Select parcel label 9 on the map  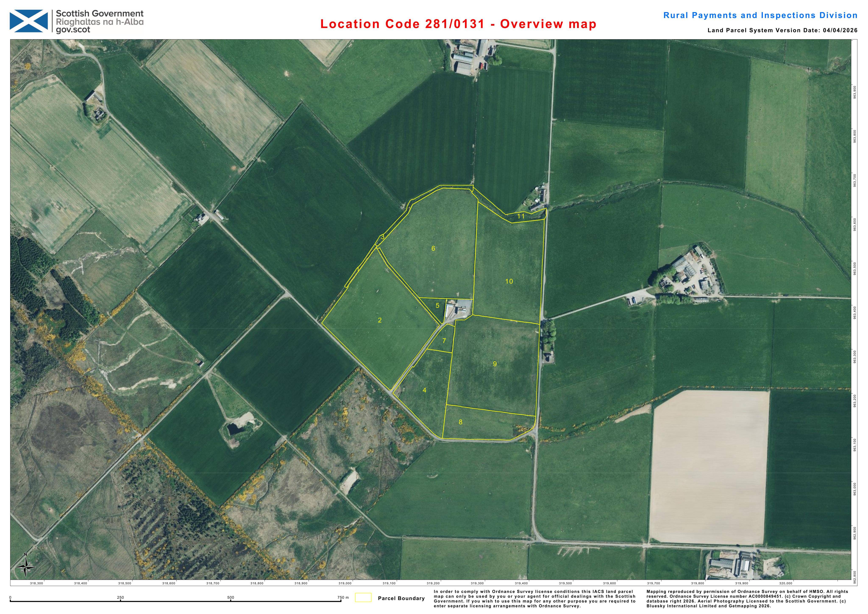click(x=494, y=364)
